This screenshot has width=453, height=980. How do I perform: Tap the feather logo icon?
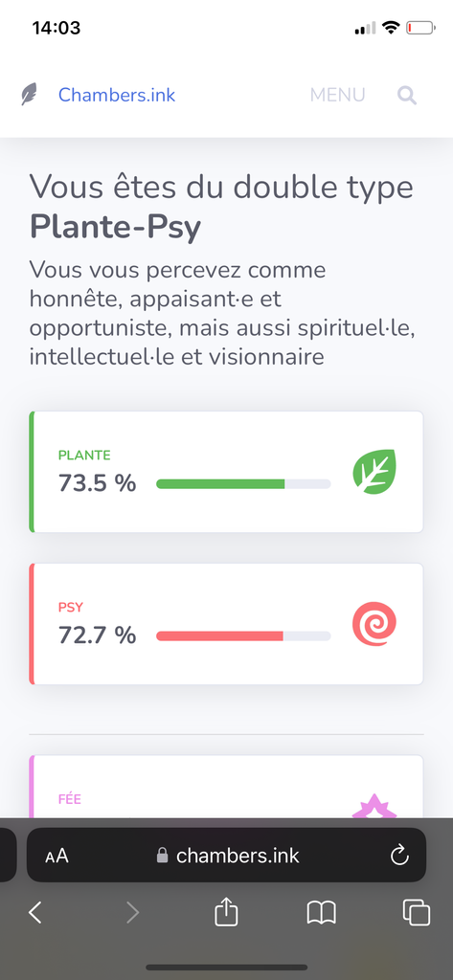coord(29,95)
